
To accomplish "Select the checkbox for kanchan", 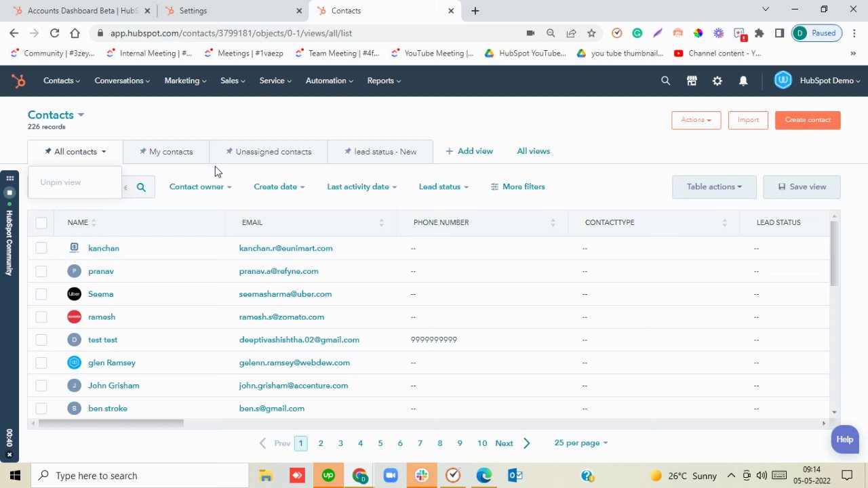I will 41,248.
